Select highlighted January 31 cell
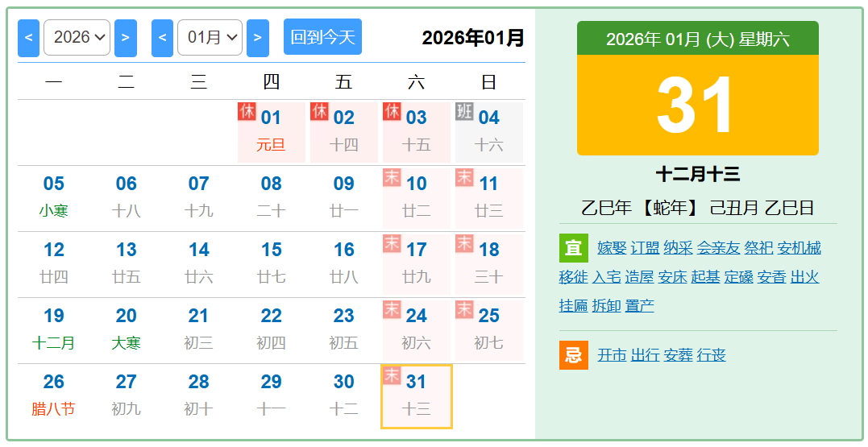 (416, 395)
